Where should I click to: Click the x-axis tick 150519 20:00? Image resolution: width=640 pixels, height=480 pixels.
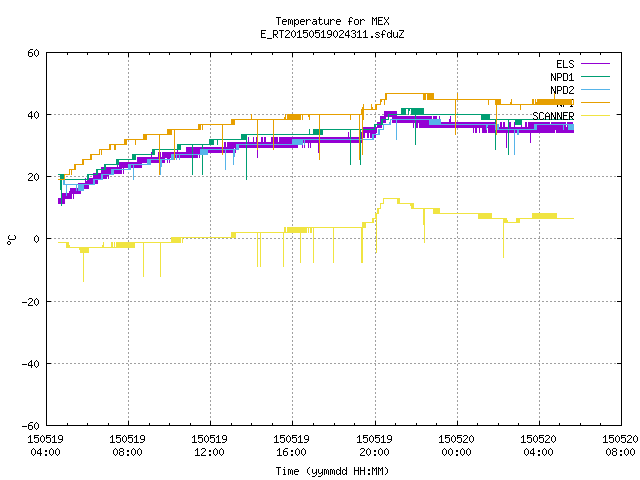point(374,446)
